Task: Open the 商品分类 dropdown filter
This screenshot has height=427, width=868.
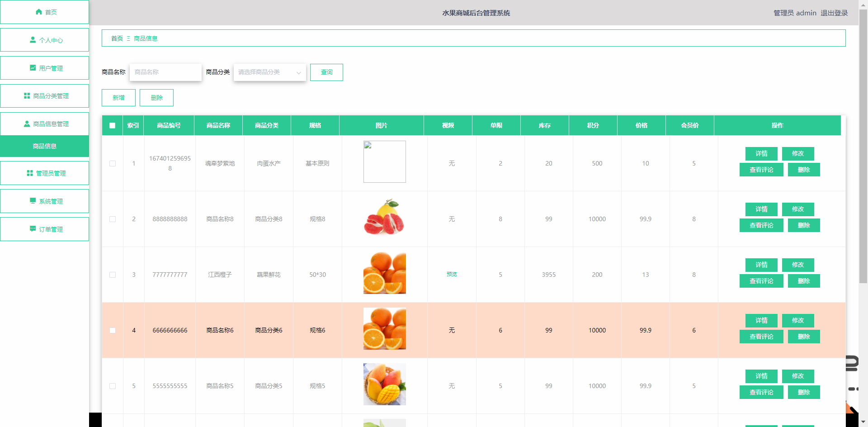Action: pyautogui.click(x=269, y=72)
